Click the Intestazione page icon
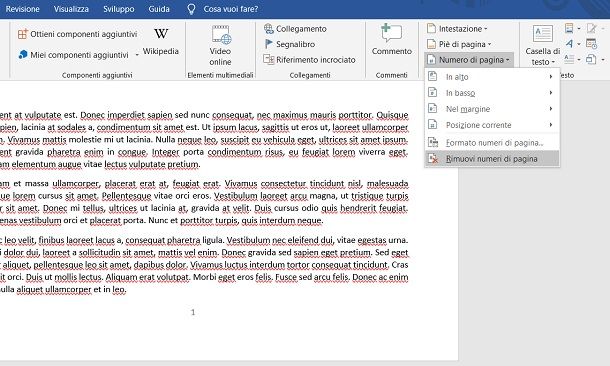 click(431, 28)
